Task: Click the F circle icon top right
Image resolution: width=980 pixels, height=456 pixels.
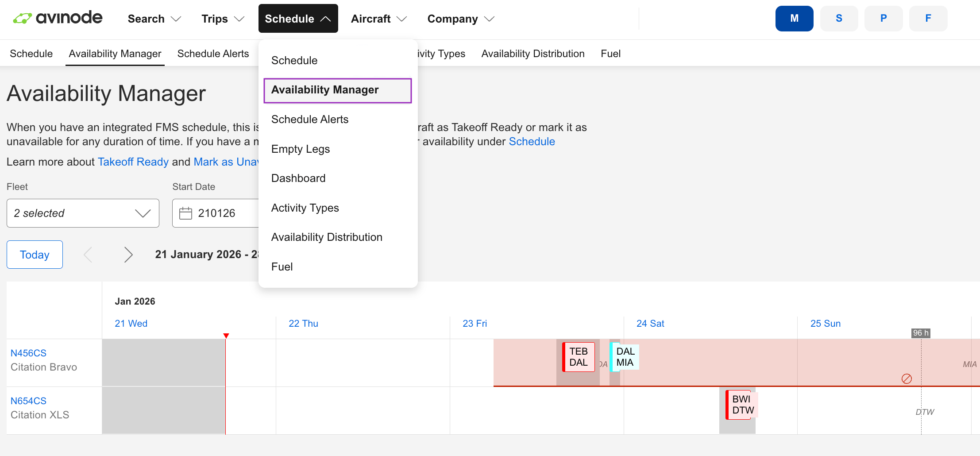Action: tap(928, 18)
